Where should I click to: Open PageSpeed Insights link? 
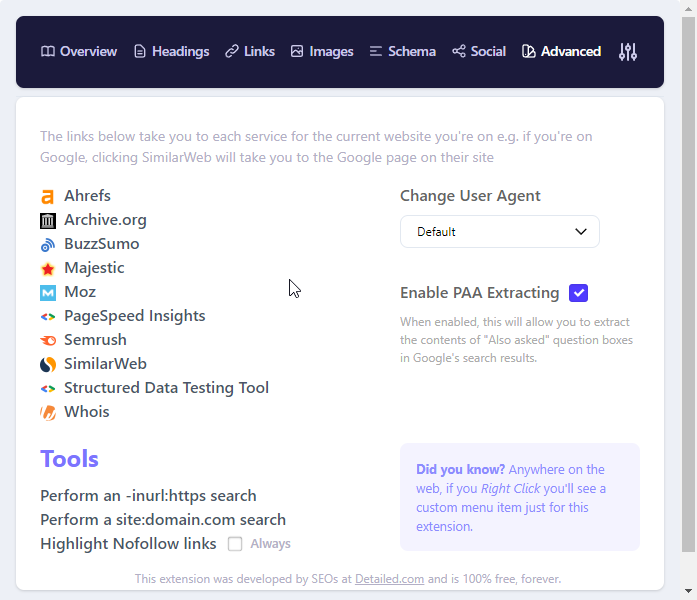coord(135,316)
